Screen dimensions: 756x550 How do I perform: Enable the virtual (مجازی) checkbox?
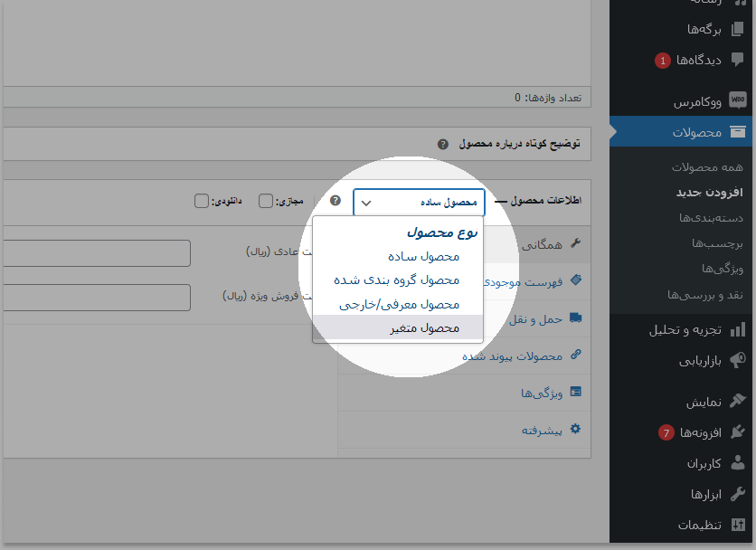pyautogui.click(x=266, y=201)
